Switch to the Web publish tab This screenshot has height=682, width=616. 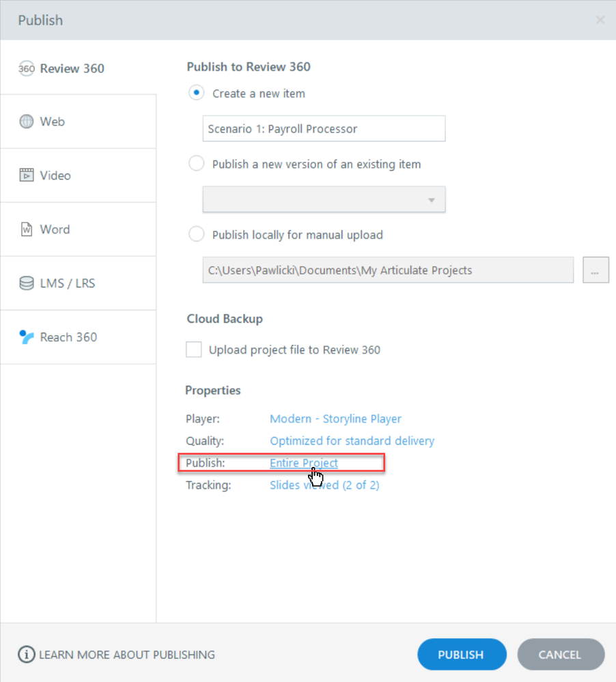point(79,122)
